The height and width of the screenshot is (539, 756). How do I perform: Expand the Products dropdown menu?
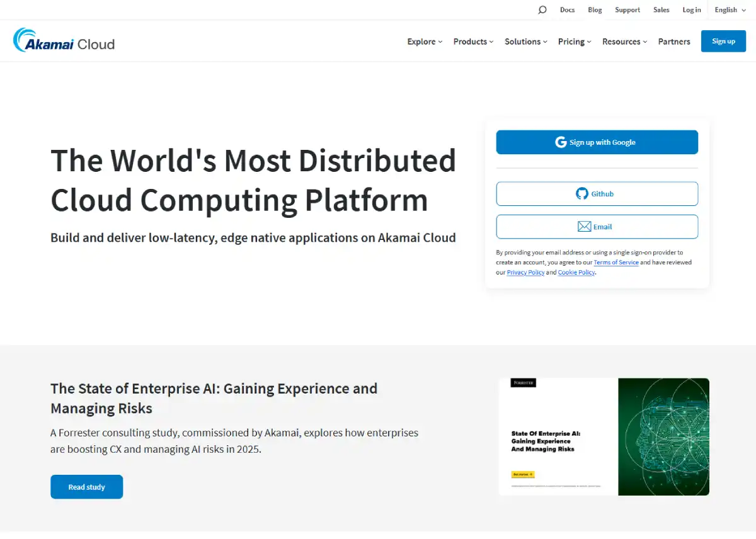click(473, 42)
